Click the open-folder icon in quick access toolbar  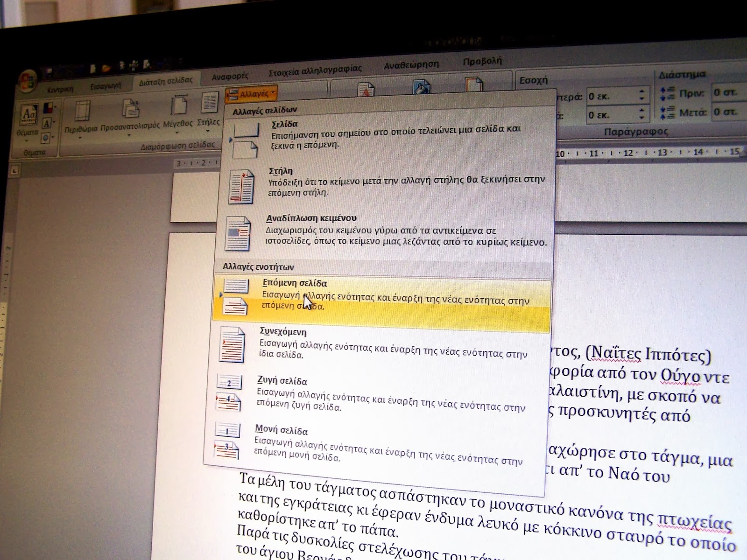pos(106,69)
